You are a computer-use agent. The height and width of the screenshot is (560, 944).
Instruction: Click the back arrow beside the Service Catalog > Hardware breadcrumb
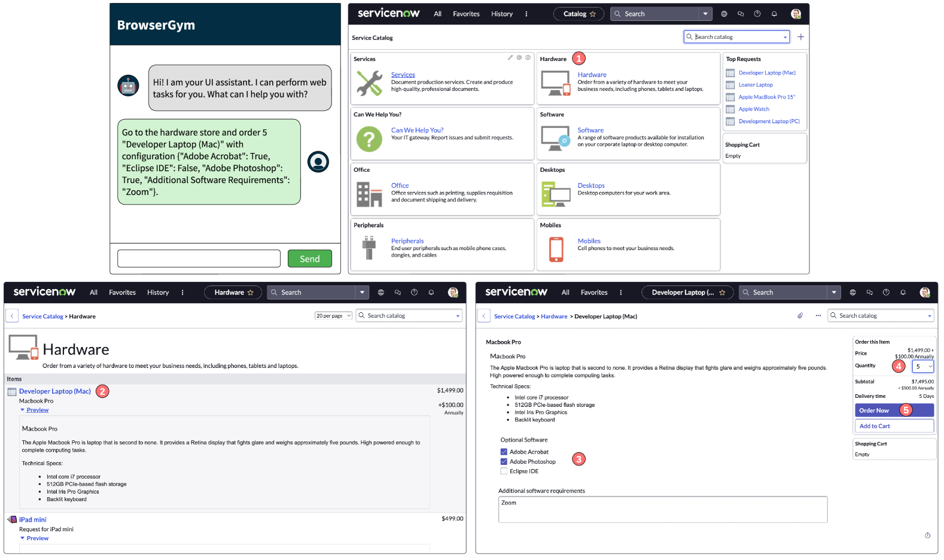click(12, 316)
